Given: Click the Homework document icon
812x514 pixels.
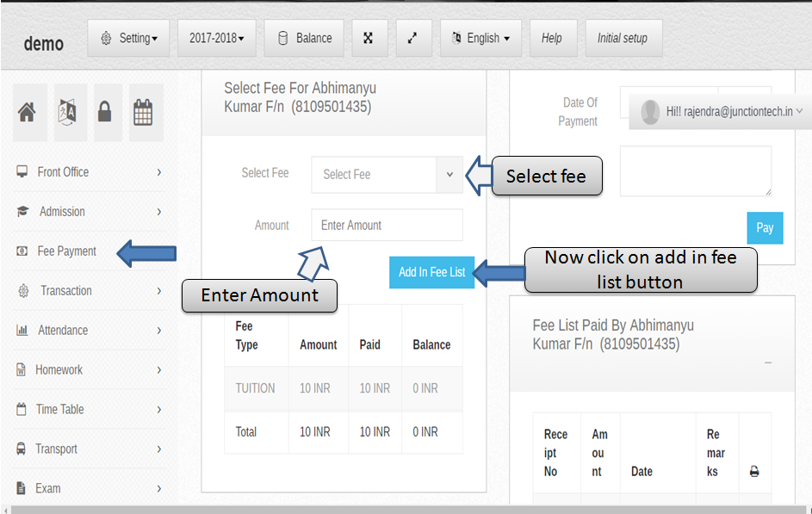Looking at the screenshot, I should (21, 369).
